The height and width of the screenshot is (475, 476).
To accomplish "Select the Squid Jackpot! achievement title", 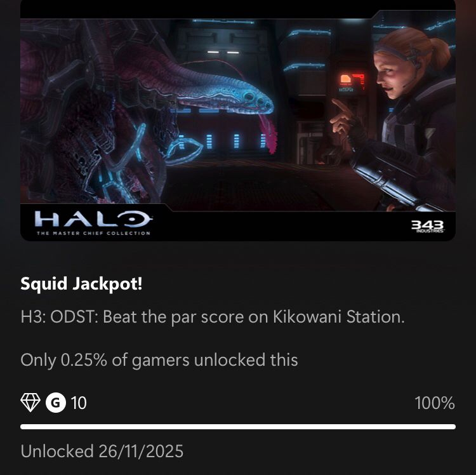I will pos(81,284).
